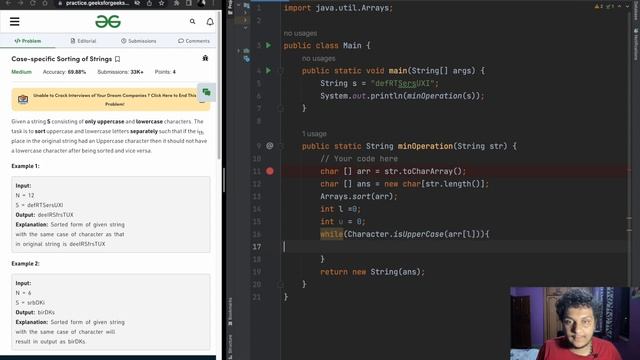Screen dimensions: 640x360
Task: Open the inspection warnings indicator
Action: tap(599, 6)
